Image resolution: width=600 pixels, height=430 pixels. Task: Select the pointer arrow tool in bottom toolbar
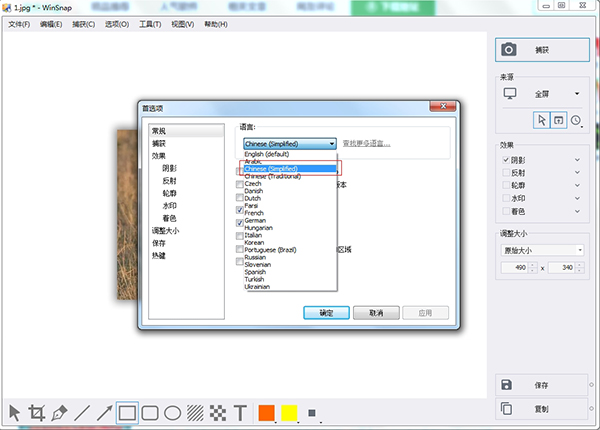(x=15, y=413)
